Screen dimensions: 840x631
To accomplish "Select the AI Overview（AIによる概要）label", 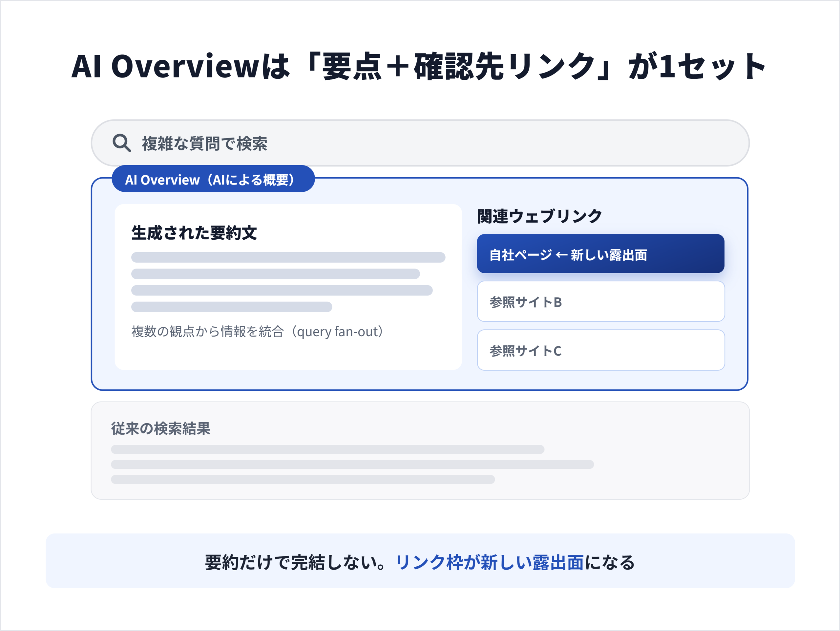I will tap(213, 179).
